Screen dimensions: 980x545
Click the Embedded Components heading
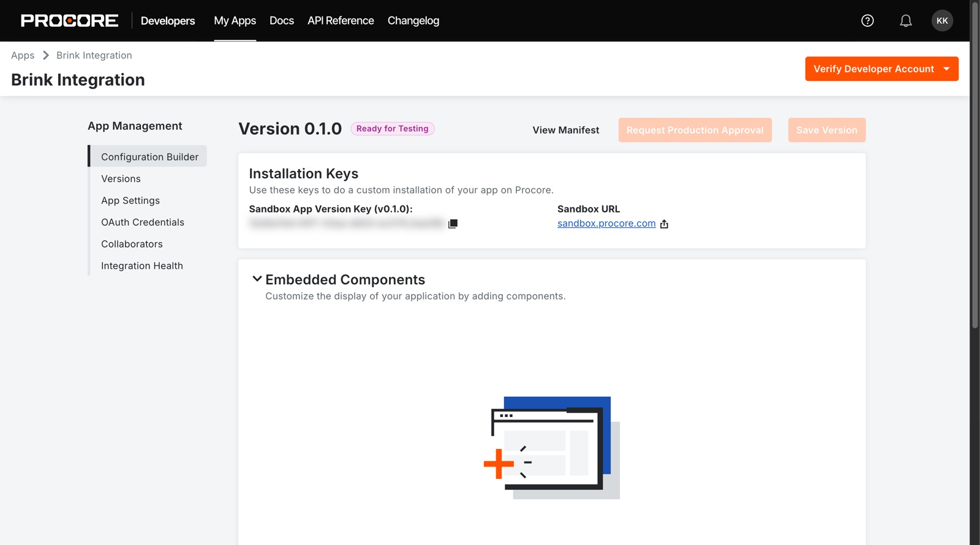point(345,279)
